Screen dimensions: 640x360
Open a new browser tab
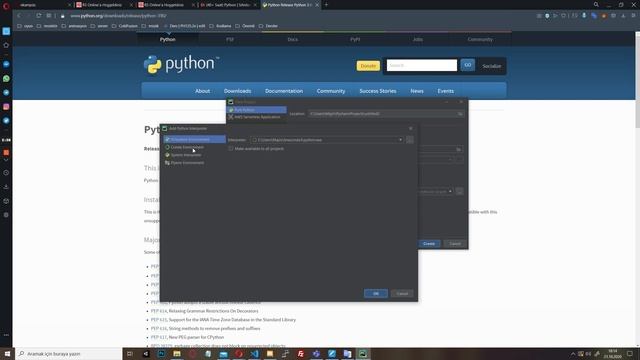click(326, 5)
